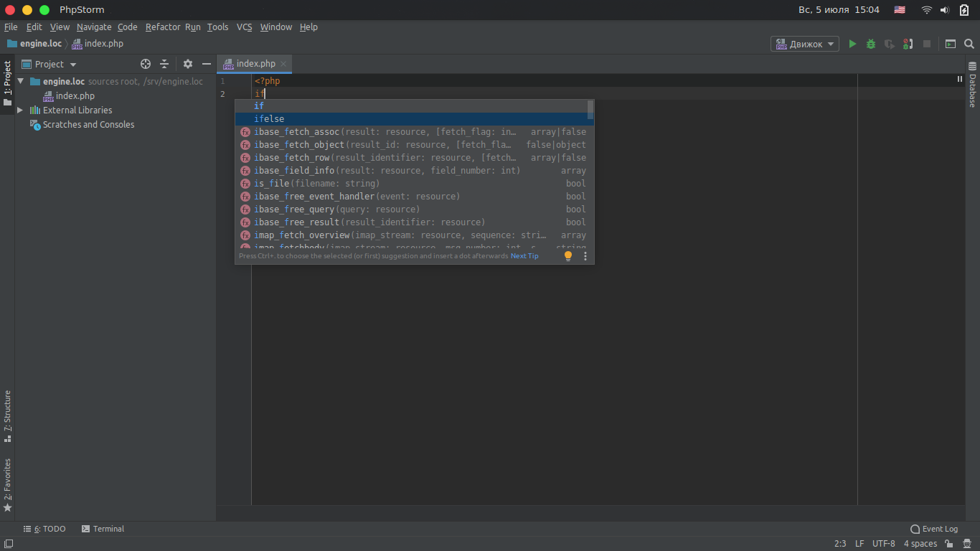980x551 pixels.
Task: Change the LF line separator
Action: point(859,544)
